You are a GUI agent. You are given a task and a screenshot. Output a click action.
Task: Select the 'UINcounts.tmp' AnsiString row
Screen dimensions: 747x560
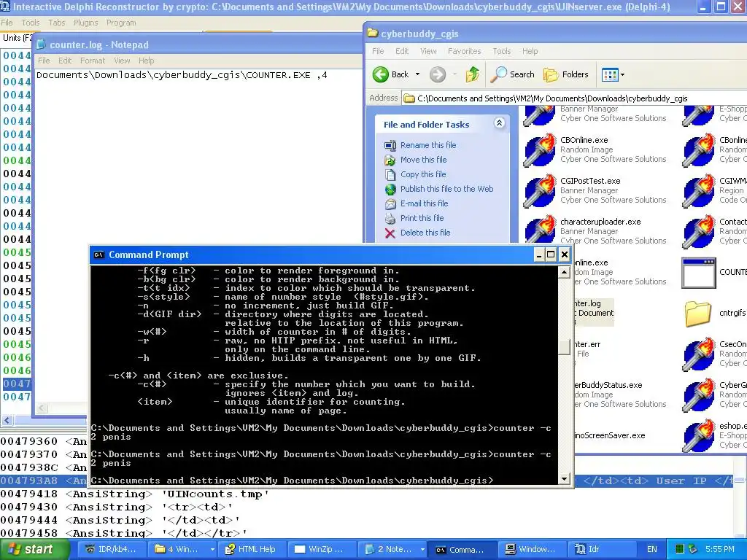pyautogui.click(x=135, y=494)
